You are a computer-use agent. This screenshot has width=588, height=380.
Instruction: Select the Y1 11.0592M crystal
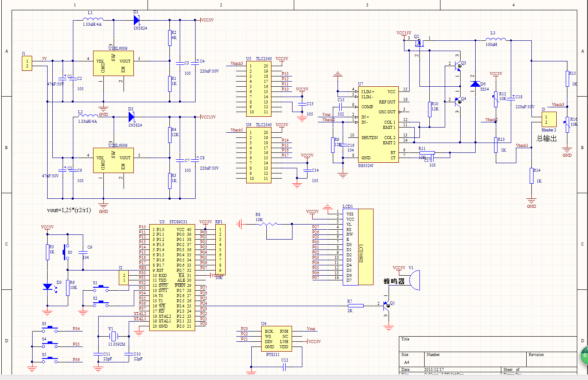tap(113, 336)
